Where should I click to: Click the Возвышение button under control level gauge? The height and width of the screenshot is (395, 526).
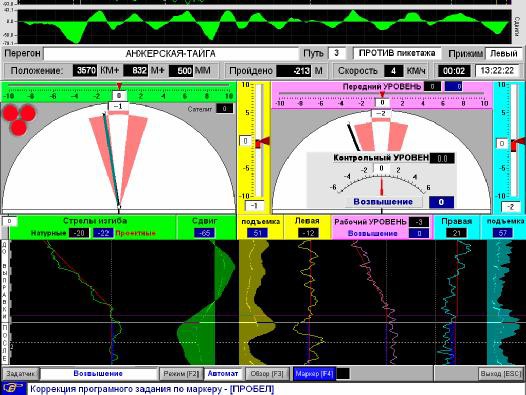click(383, 202)
